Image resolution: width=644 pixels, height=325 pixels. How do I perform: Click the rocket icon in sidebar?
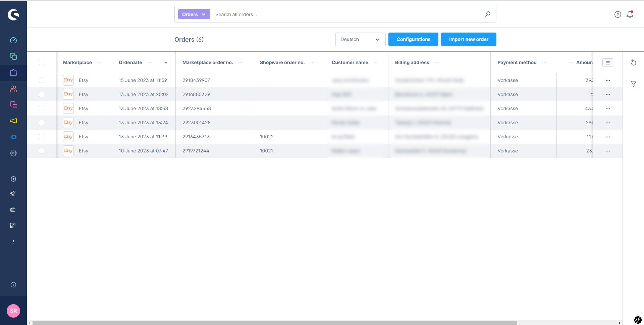point(13,193)
